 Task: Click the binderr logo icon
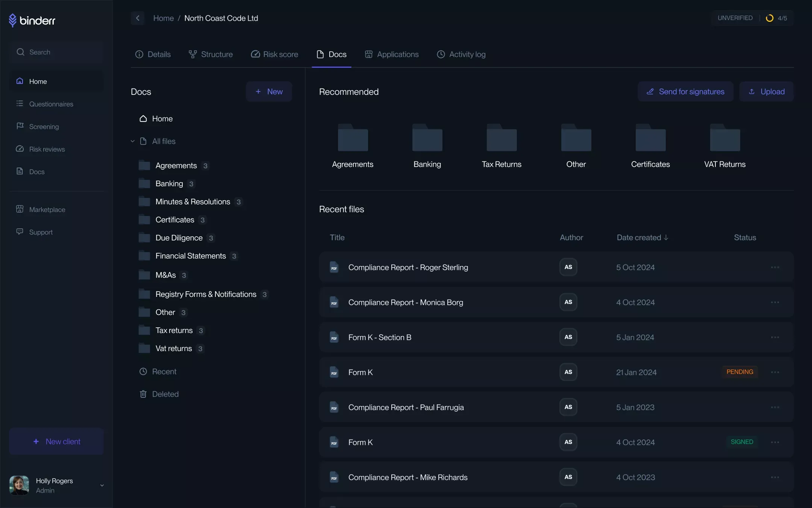coord(13,20)
